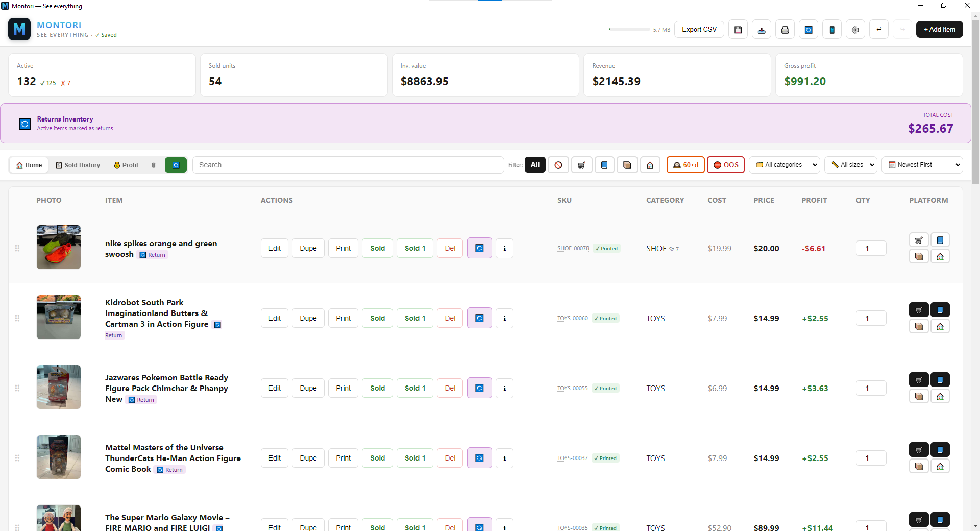Open Jazwares Pokemon photo thumbnail
Image resolution: width=980 pixels, height=531 pixels.
pos(59,387)
